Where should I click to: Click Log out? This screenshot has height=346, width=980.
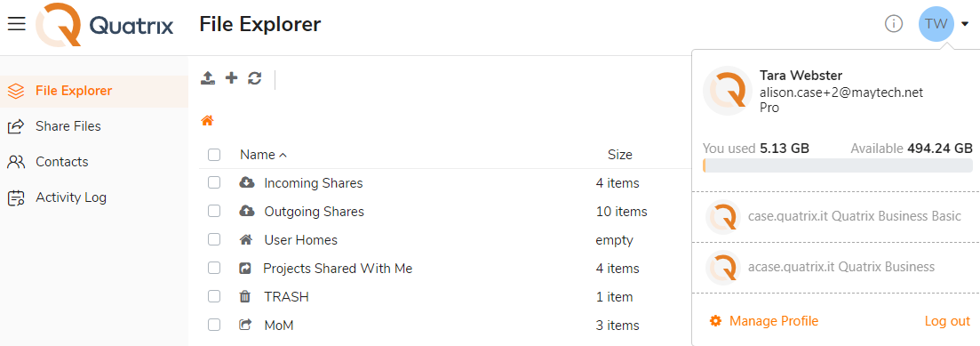pos(947,321)
